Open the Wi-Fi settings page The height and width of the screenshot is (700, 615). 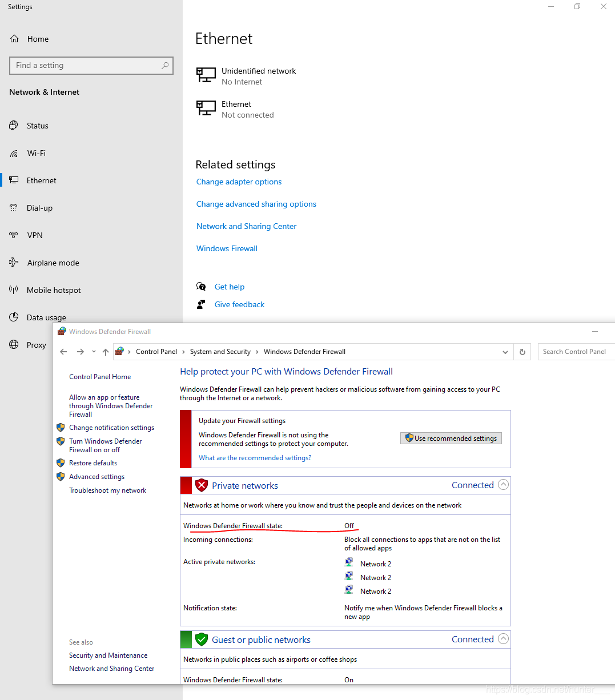[37, 153]
